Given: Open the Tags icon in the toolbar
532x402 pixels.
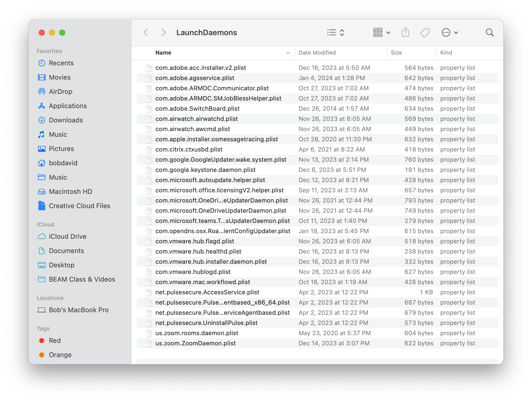Looking at the screenshot, I should pyautogui.click(x=425, y=32).
